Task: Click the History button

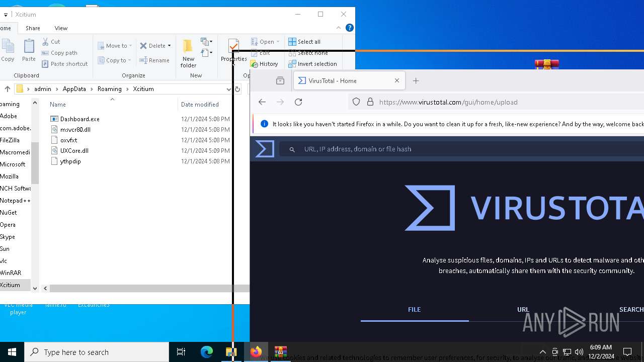Action: tap(264, 64)
